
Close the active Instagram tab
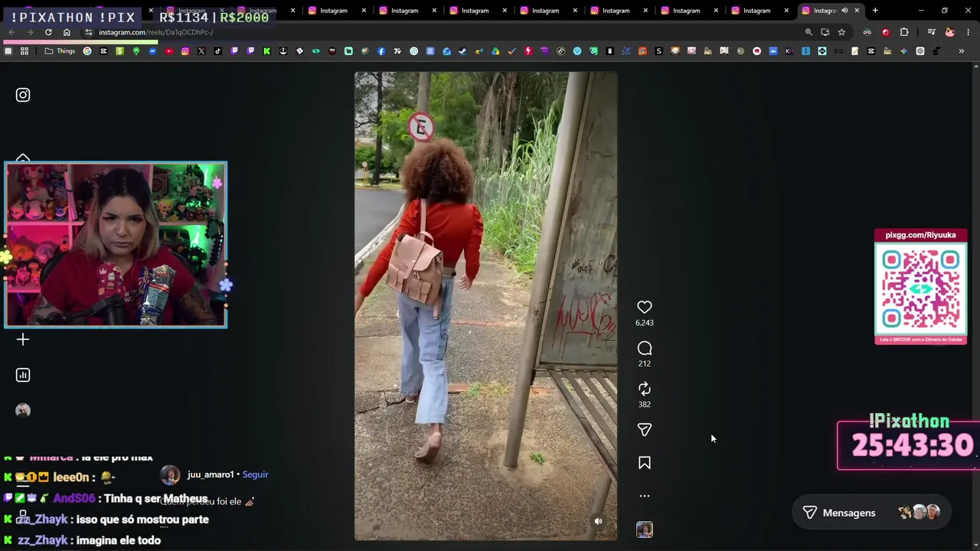(857, 11)
